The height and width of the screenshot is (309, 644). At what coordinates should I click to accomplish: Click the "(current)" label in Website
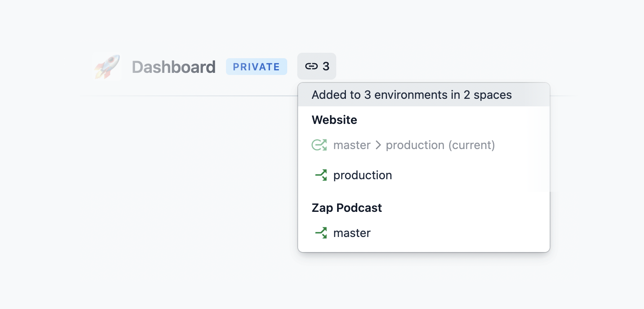pos(471,145)
